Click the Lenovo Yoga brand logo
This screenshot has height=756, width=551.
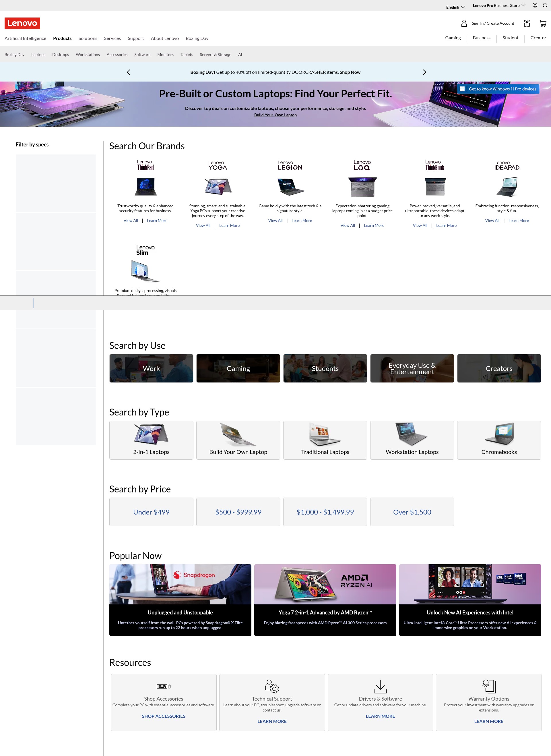pyautogui.click(x=218, y=165)
